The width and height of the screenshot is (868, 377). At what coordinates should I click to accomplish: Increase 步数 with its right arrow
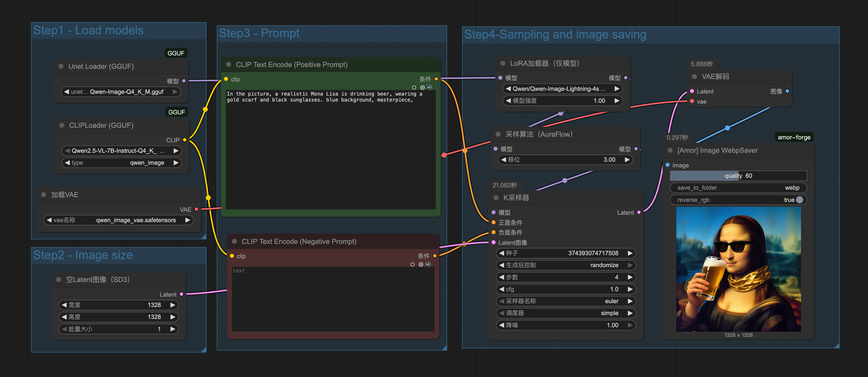[x=630, y=277]
